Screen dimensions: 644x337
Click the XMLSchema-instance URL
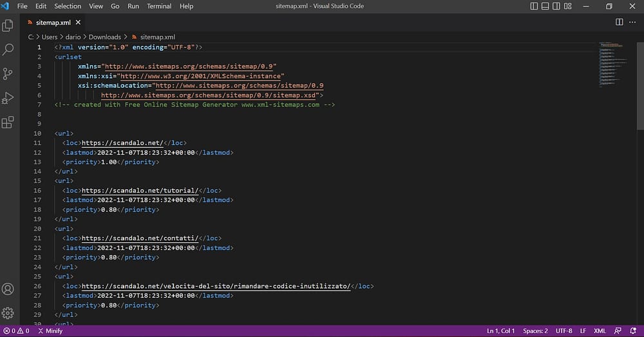click(201, 76)
